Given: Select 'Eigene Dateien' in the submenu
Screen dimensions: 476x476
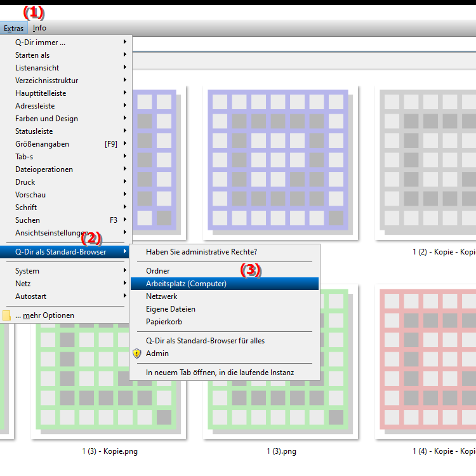Looking at the screenshot, I should 225,309.
